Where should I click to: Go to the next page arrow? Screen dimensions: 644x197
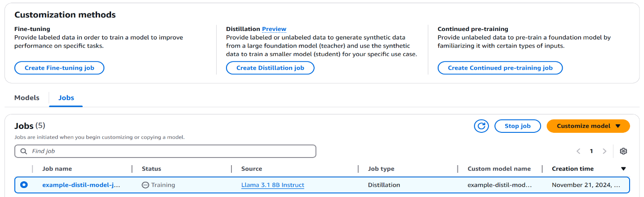604,151
